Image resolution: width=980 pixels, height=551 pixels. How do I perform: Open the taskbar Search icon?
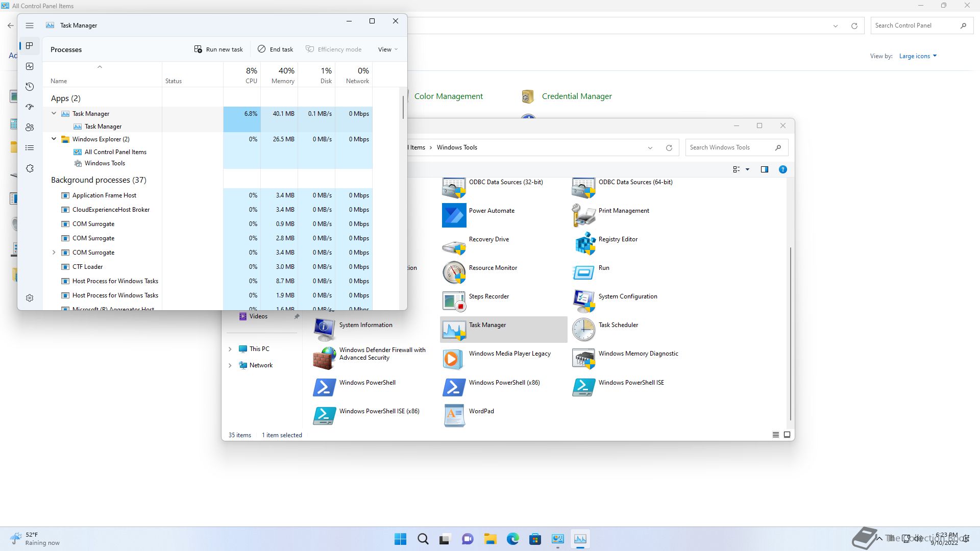point(423,539)
